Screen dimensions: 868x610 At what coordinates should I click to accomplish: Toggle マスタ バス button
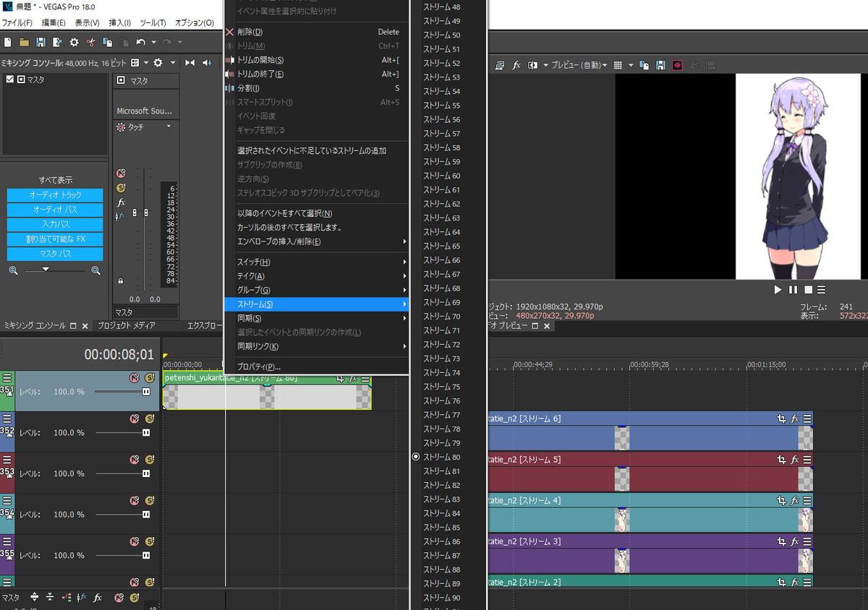55,254
